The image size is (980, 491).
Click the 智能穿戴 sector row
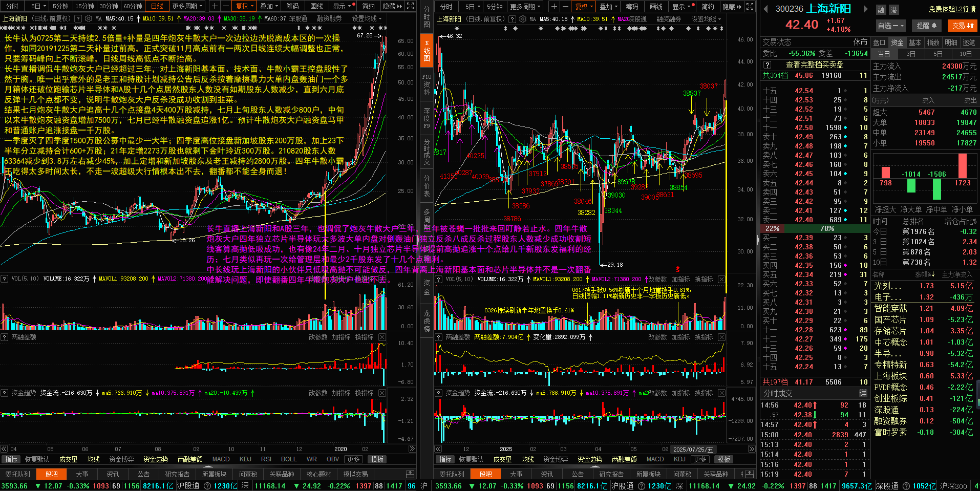click(924, 308)
